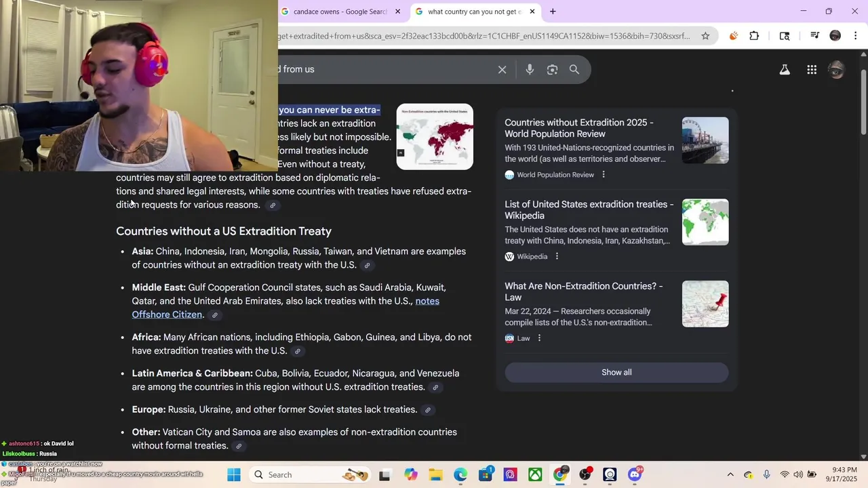This screenshot has height=488, width=868.
Task: Click into the Google search box
Action: tap(387, 69)
